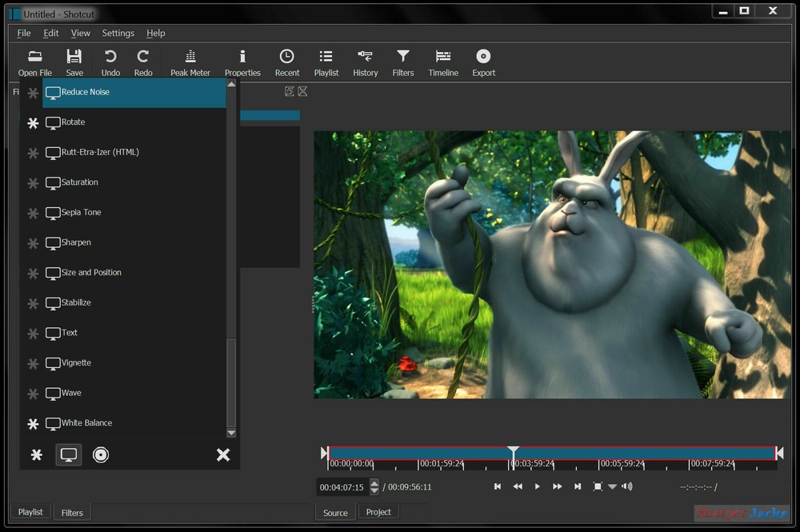Open the Filters panel icon
This screenshot has height=532, width=800.
pos(402,60)
